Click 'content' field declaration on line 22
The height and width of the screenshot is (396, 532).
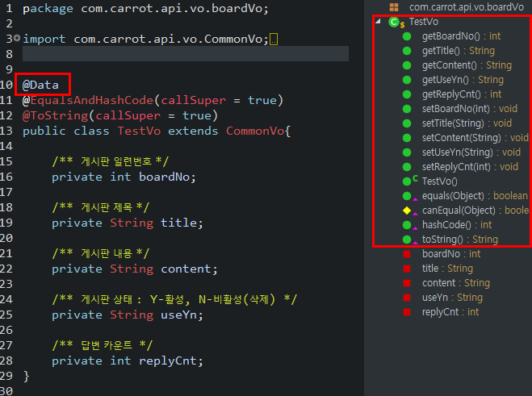coord(186,269)
